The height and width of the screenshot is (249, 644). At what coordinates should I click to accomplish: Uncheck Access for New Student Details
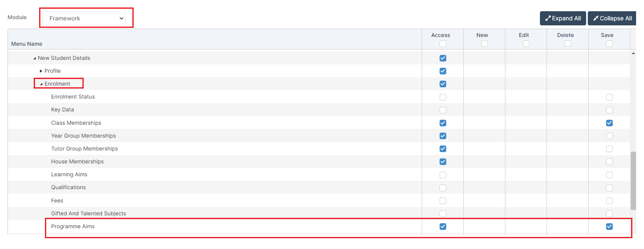(443, 58)
